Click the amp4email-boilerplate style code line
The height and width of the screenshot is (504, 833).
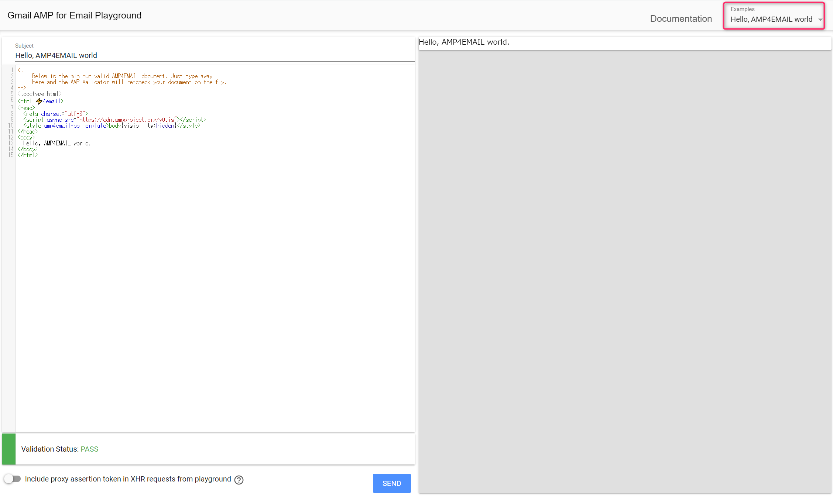tap(112, 125)
